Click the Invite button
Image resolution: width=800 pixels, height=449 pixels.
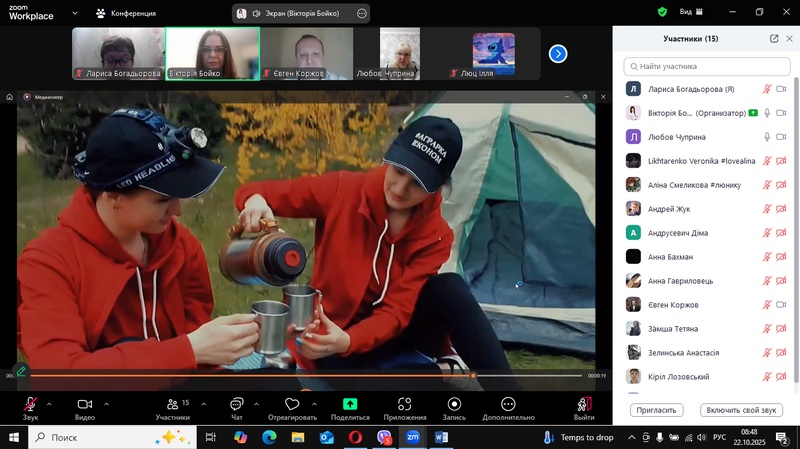click(x=655, y=410)
